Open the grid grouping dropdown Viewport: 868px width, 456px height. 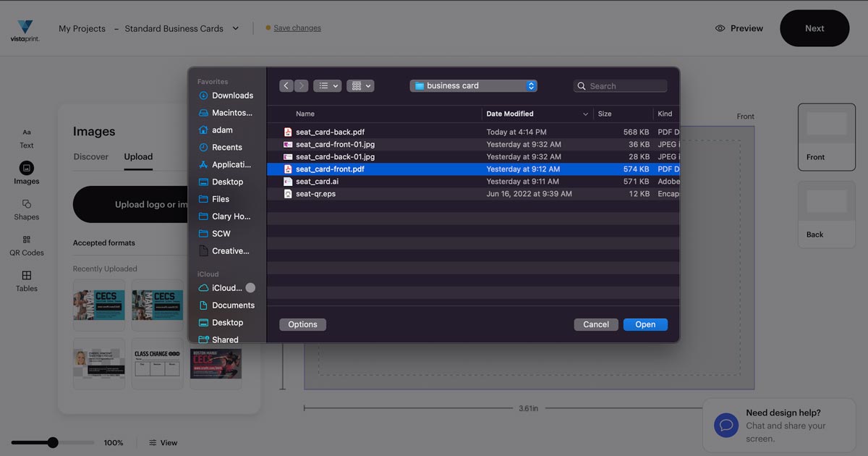click(x=360, y=85)
